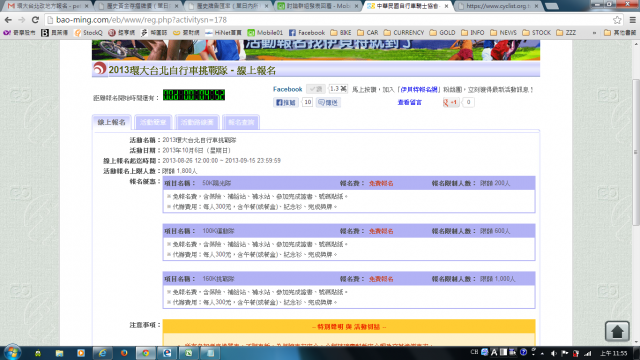
Task: Expand the CAR bookmark folder
Action: point(368,33)
